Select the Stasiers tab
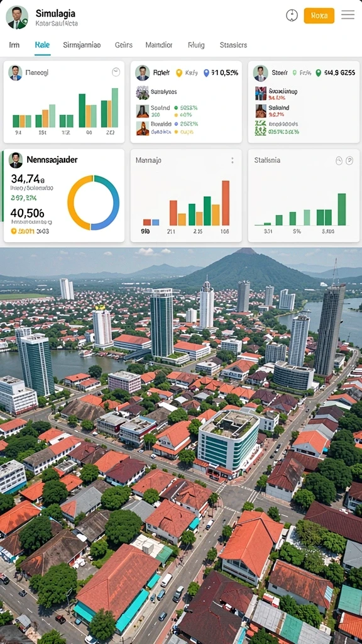The height and width of the screenshot is (644, 362). 233,45
